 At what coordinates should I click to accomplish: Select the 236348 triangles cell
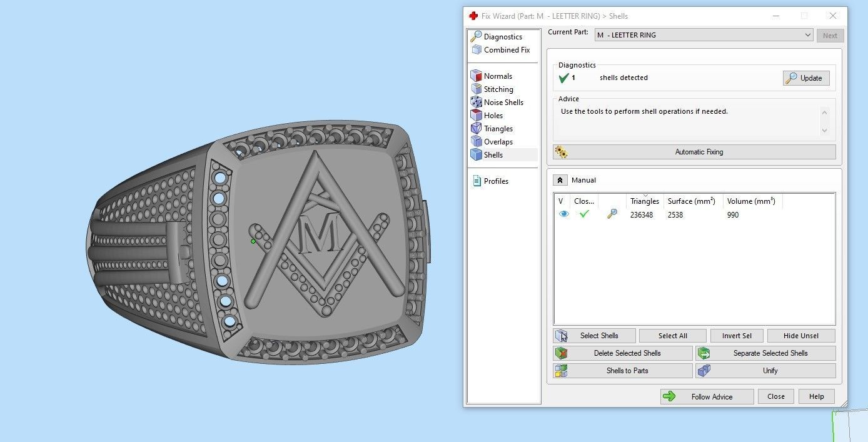[642, 215]
